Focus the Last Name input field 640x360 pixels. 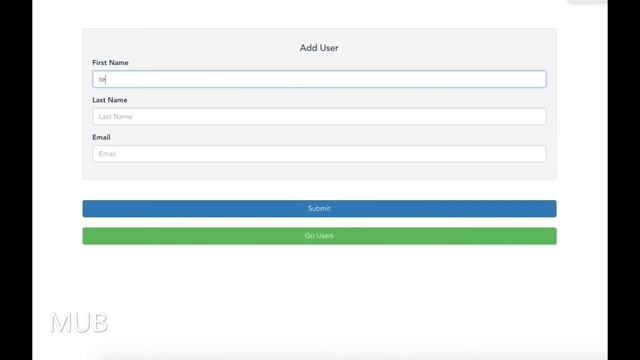[319, 117]
